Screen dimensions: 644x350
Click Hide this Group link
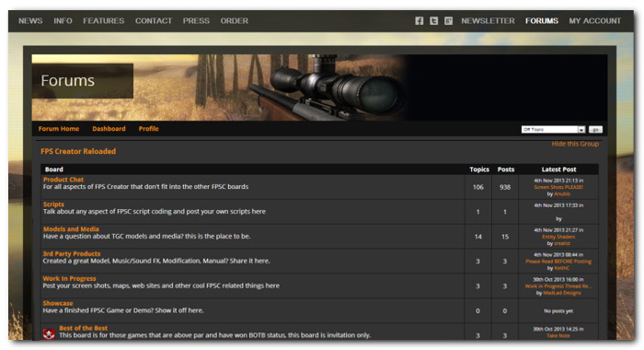click(575, 144)
